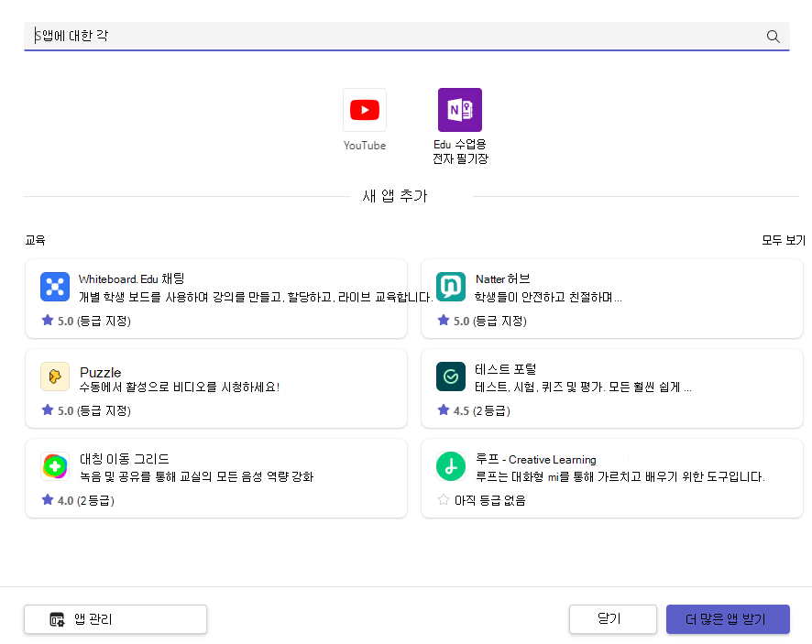812x644 pixels.
Task: Select the Whiteboard.Edu 채팅 title
Action: click(132, 279)
